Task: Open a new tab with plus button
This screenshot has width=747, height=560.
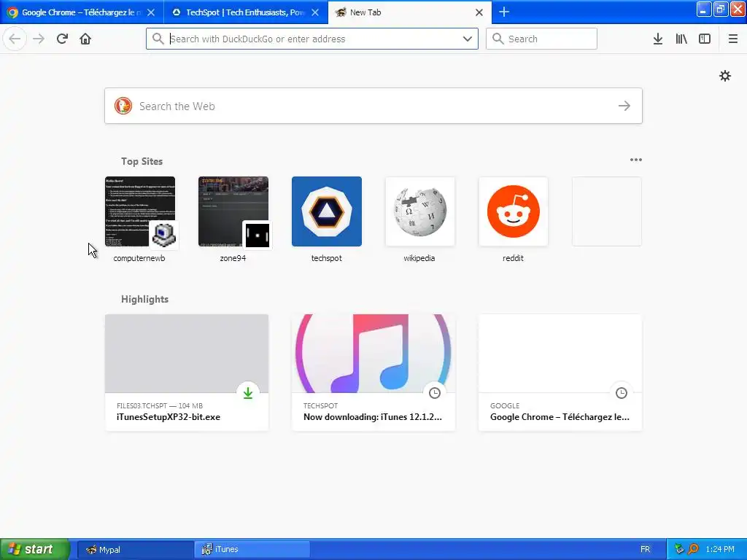Action: (504, 12)
